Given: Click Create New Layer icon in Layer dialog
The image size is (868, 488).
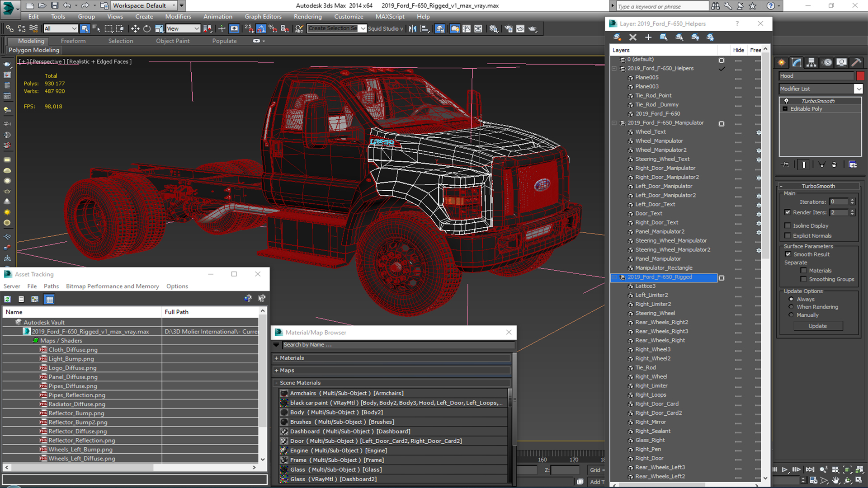Looking at the screenshot, I should (617, 37).
